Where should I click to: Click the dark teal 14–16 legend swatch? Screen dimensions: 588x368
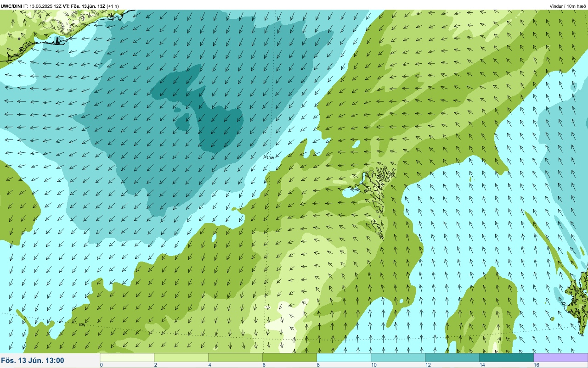[507, 357]
